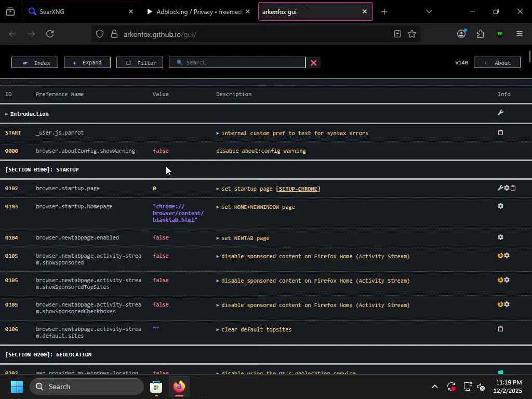This screenshot has height=399, width=532.
Task: Expand the set NEWTAB page description
Action: pos(218,238)
